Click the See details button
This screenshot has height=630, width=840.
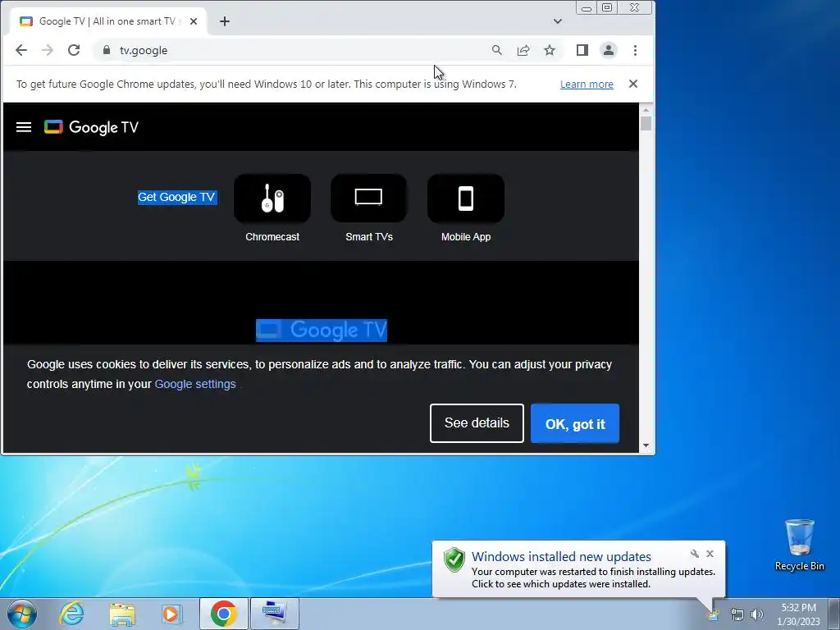pyautogui.click(x=477, y=423)
